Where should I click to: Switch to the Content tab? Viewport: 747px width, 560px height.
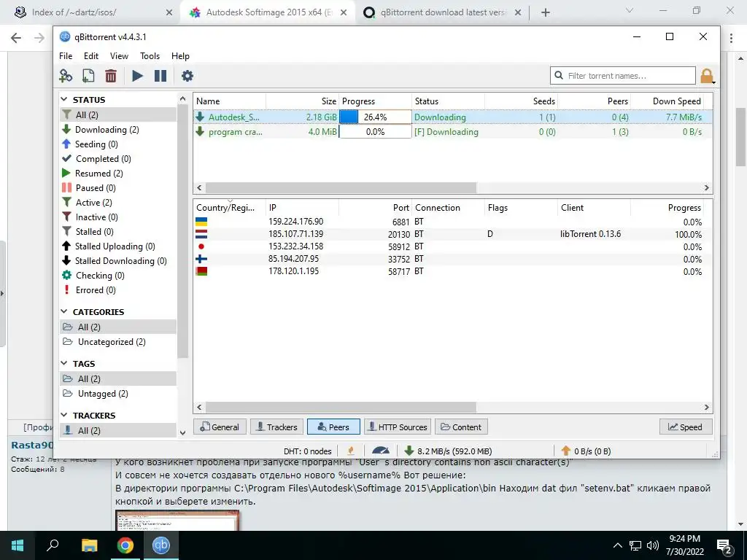(x=461, y=427)
